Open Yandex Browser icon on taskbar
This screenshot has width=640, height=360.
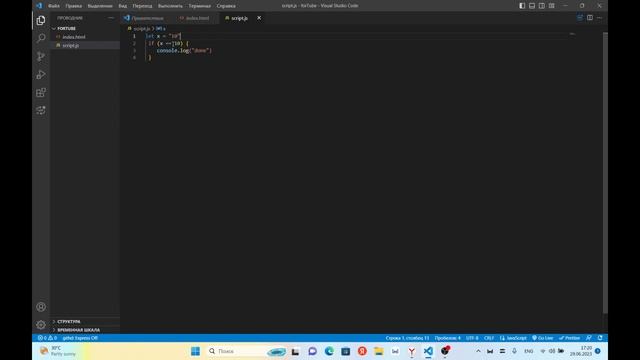(x=411, y=351)
